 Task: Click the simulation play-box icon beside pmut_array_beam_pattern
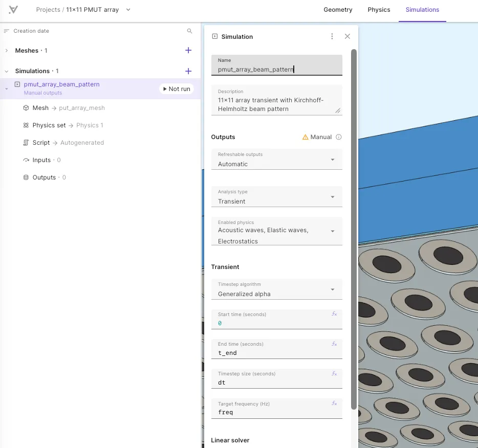pos(17,84)
